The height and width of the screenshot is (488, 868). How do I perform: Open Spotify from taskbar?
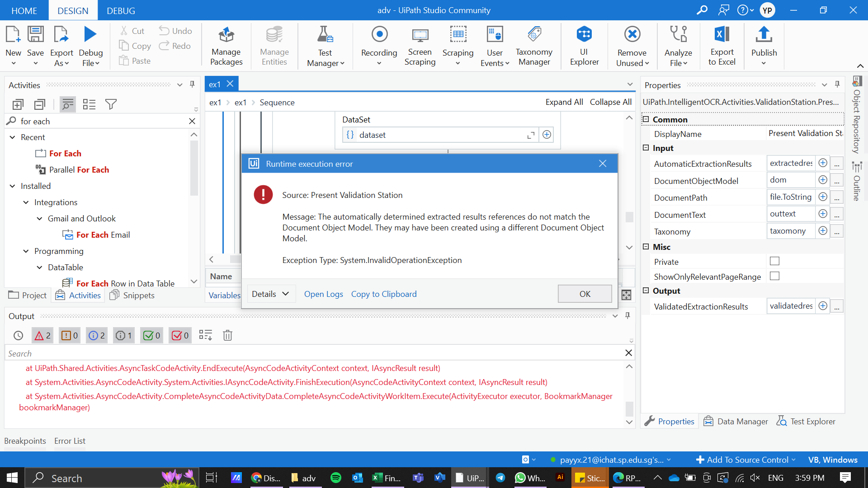335,478
